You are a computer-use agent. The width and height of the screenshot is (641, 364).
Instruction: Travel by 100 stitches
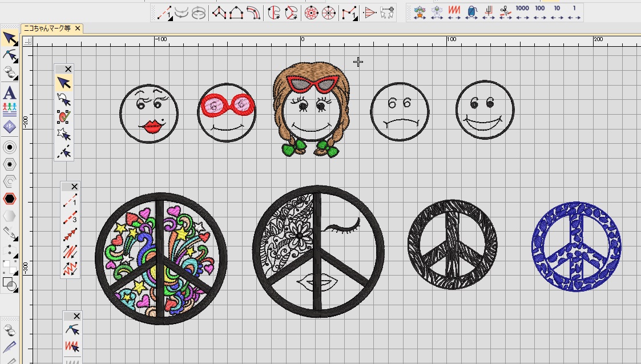540,13
